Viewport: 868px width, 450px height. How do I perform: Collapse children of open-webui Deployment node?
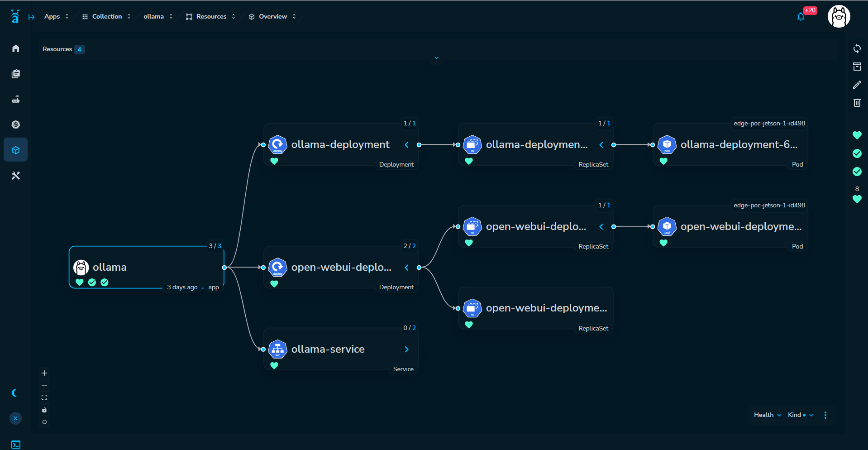(406, 268)
